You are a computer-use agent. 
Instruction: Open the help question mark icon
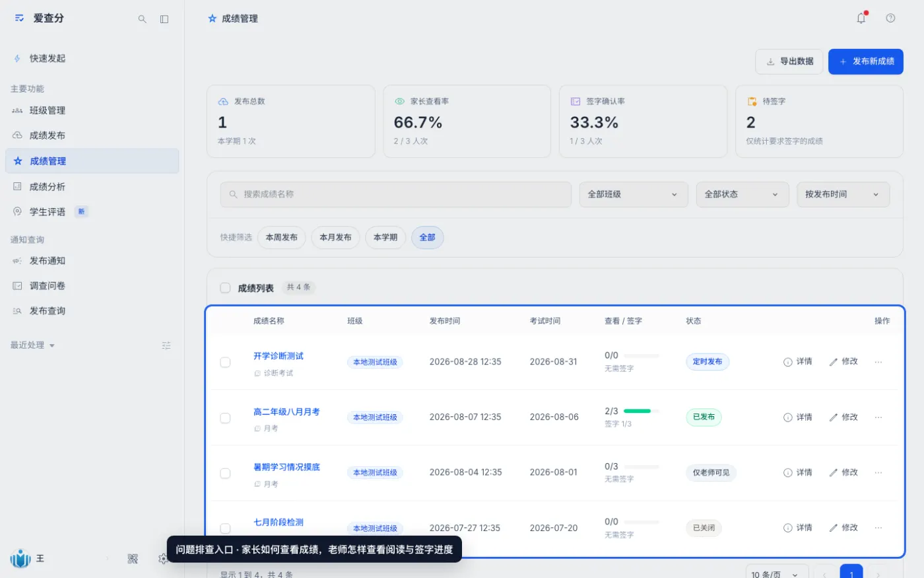890,18
